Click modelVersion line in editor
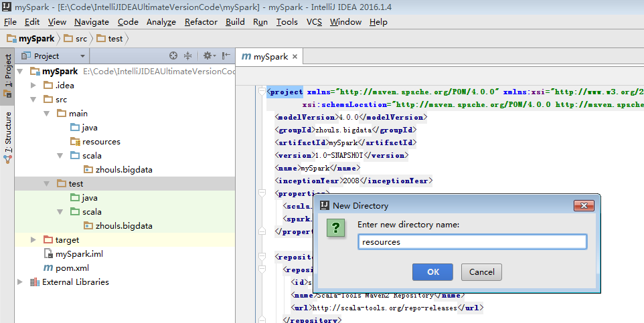 click(x=351, y=117)
